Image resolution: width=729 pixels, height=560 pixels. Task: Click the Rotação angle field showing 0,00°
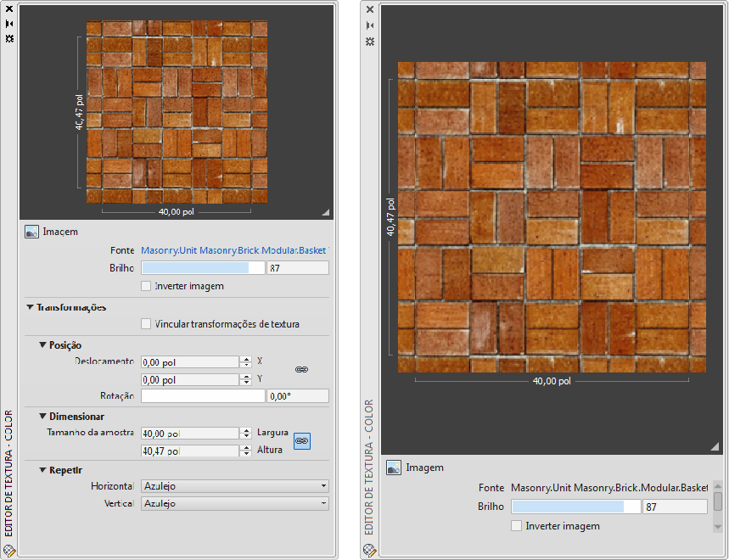(297, 396)
